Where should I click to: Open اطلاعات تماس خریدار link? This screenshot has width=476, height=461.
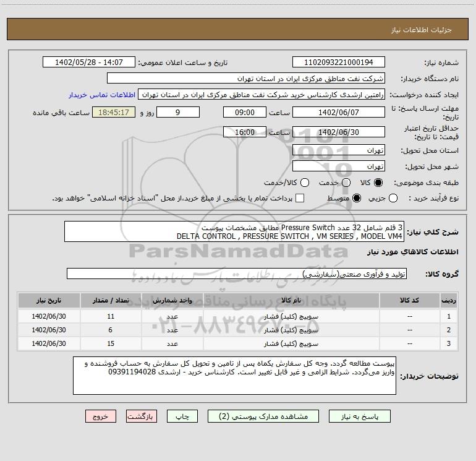point(102,95)
